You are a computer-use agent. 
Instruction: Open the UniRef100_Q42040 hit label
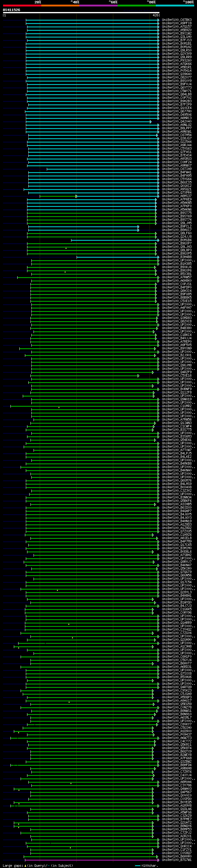click(x=177, y=122)
